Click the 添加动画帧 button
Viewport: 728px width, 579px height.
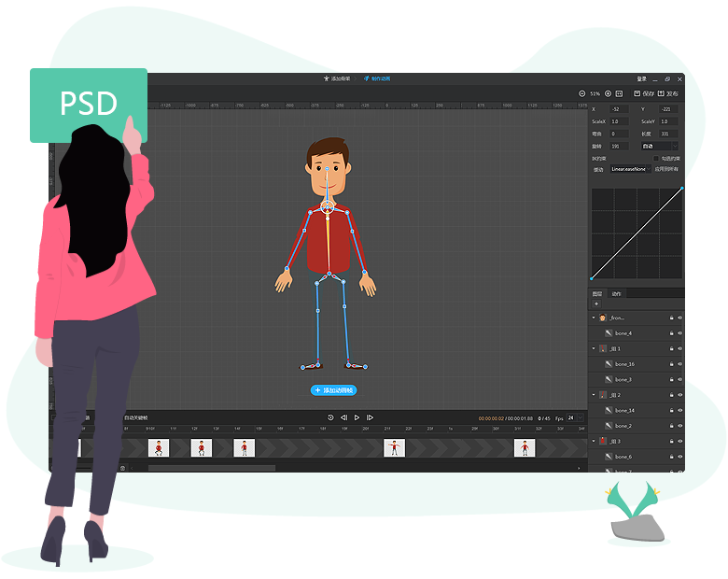tap(333, 390)
